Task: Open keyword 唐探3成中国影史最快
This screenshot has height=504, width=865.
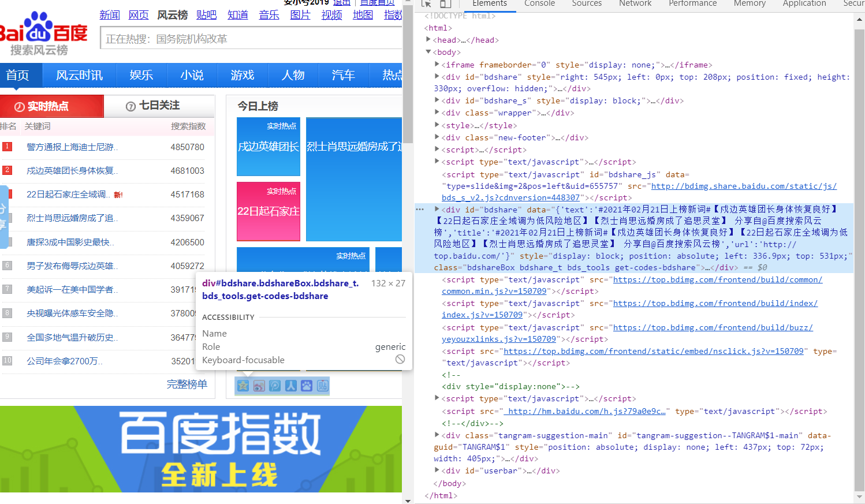Action: (x=70, y=242)
